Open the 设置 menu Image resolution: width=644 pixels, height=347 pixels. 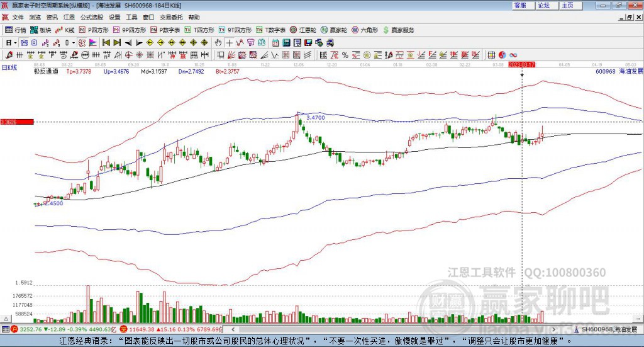(114, 17)
